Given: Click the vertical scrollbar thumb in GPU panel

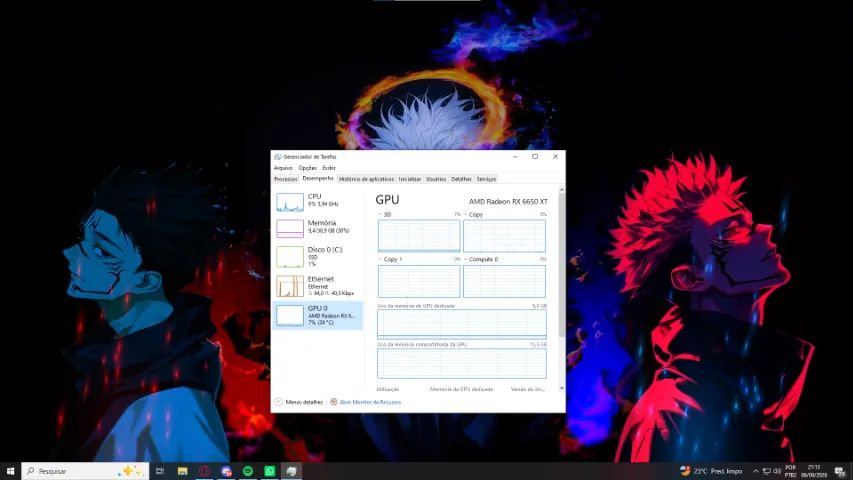Looking at the screenshot, I should click(x=561, y=264).
